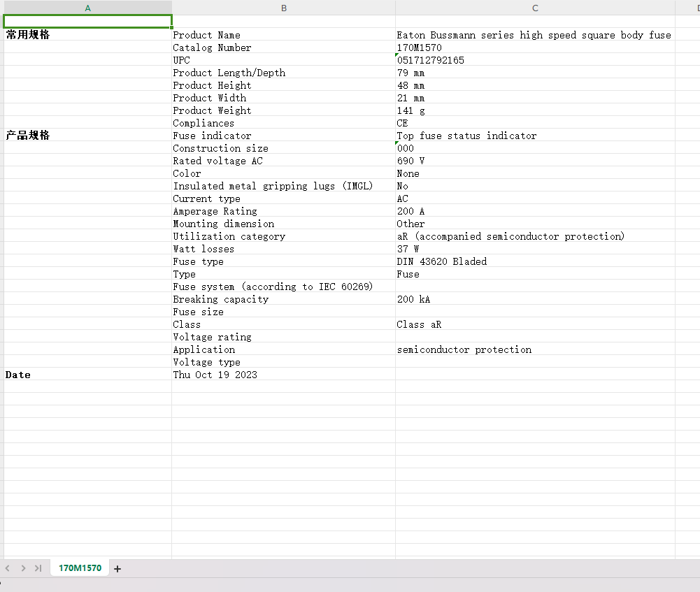Click the 79 mm value cell
This screenshot has height=592, width=700.
pyautogui.click(x=535, y=73)
